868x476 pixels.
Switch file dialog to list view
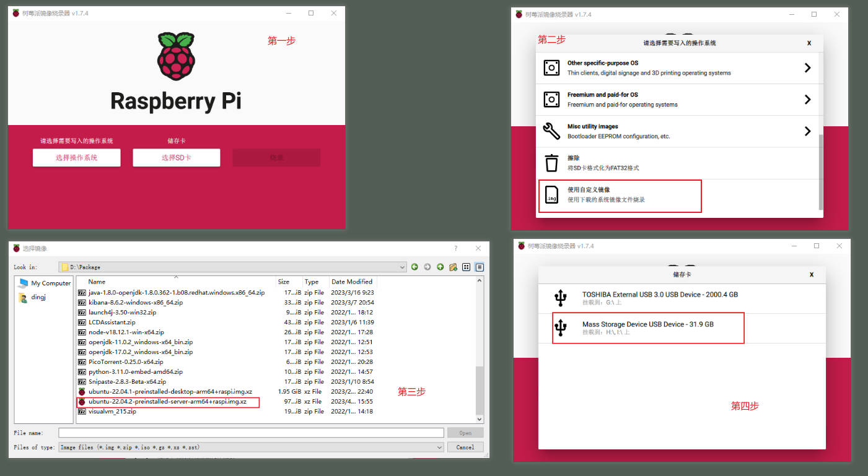click(x=467, y=267)
